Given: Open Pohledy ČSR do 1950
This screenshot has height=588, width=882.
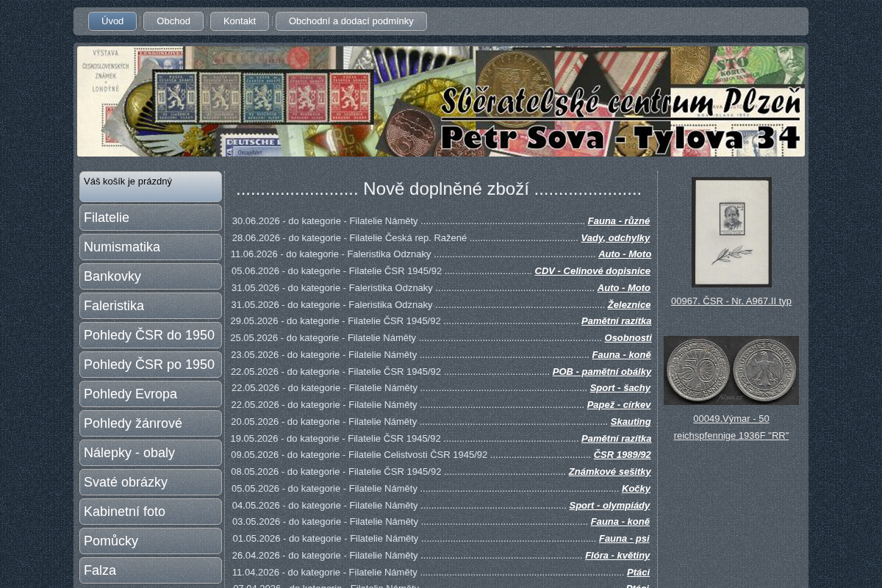Looking at the screenshot, I should click(151, 335).
